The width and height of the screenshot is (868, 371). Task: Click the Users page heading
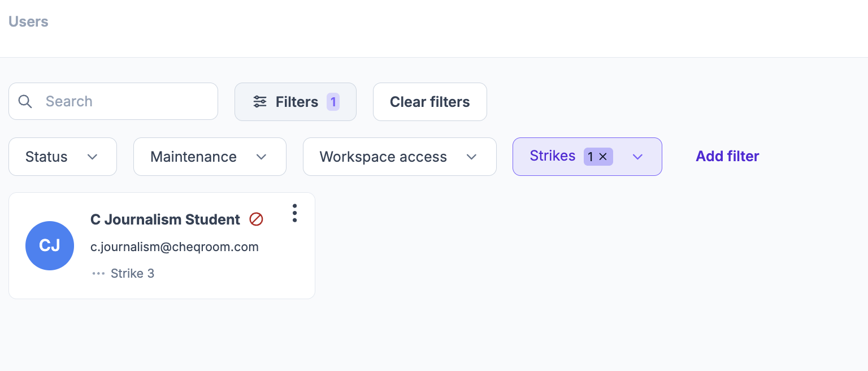pyautogui.click(x=28, y=21)
